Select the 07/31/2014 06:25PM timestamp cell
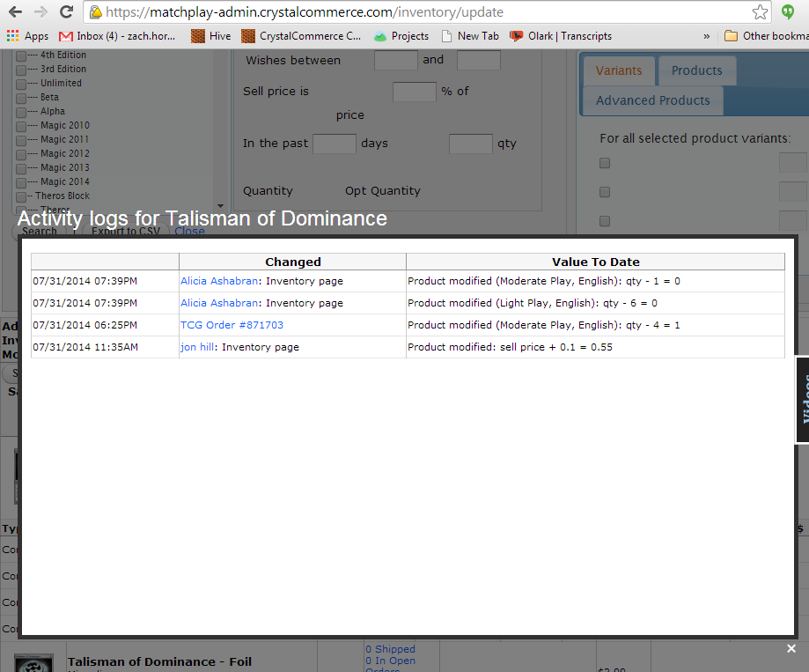The height and width of the screenshot is (672, 809). [105, 325]
